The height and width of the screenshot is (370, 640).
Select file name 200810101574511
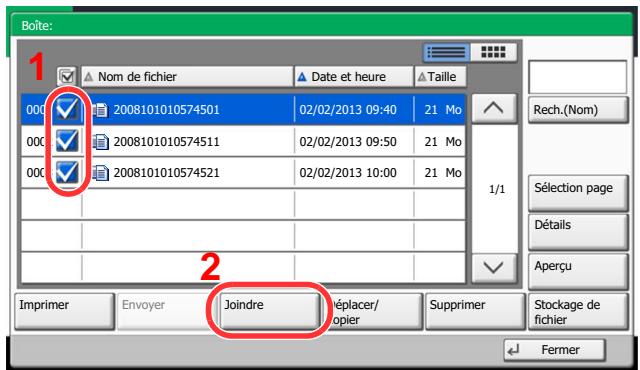167,142
